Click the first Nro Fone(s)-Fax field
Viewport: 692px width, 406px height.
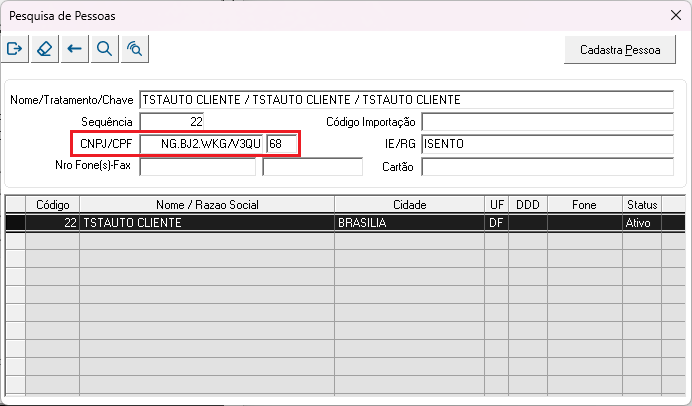click(x=198, y=167)
